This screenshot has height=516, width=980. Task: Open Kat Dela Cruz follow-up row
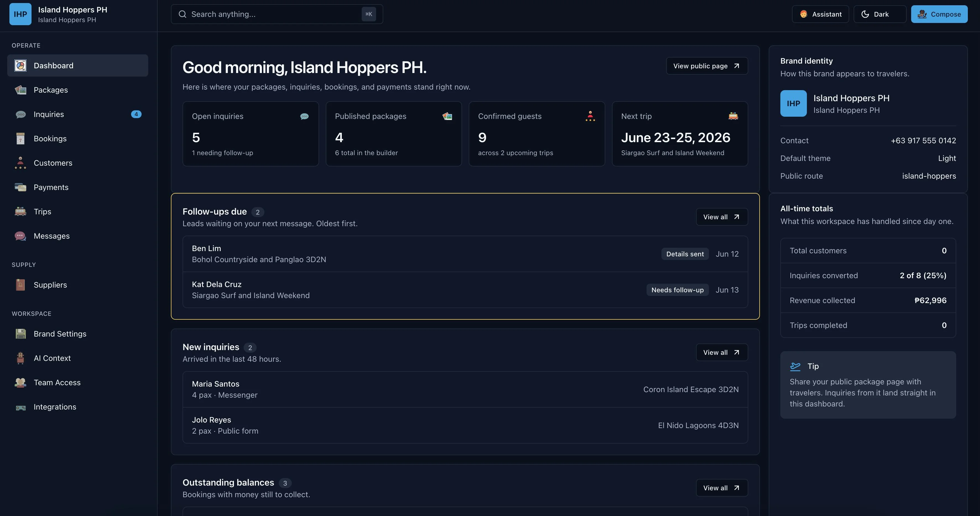tap(465, 290)
